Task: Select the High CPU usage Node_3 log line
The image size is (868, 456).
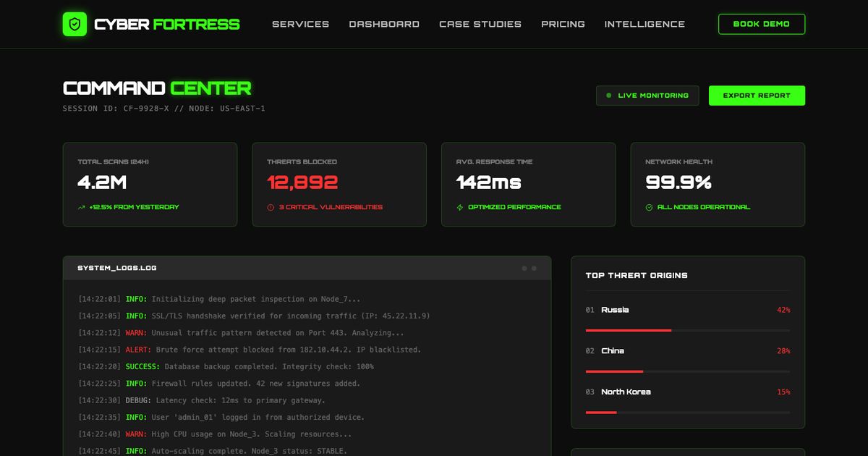Action: [x=215, y=434]
